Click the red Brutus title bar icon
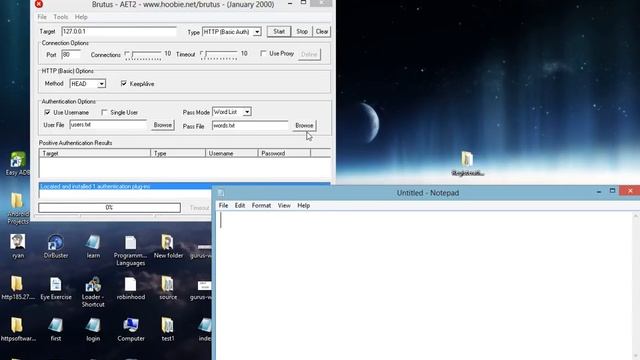The height and width of the screenshot is (360, 640). [39, 4]
